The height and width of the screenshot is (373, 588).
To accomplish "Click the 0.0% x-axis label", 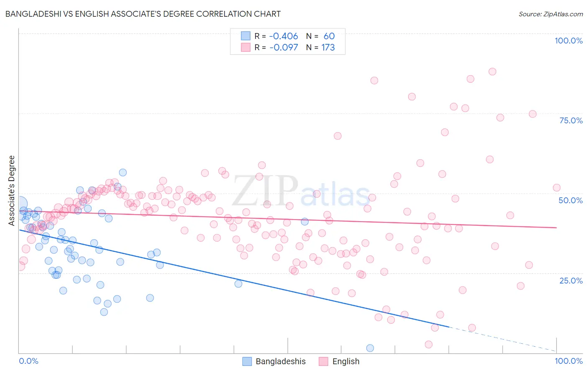I will click(29, 361).
